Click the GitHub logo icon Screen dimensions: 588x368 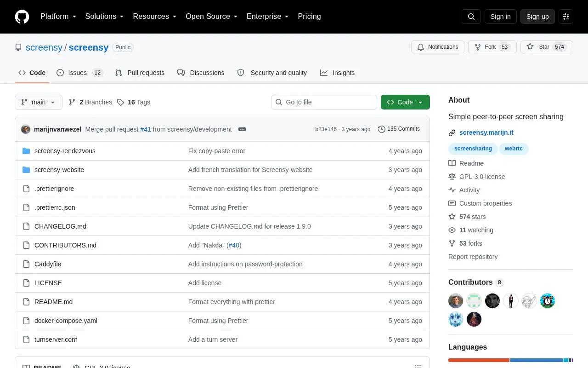point(22,17)
